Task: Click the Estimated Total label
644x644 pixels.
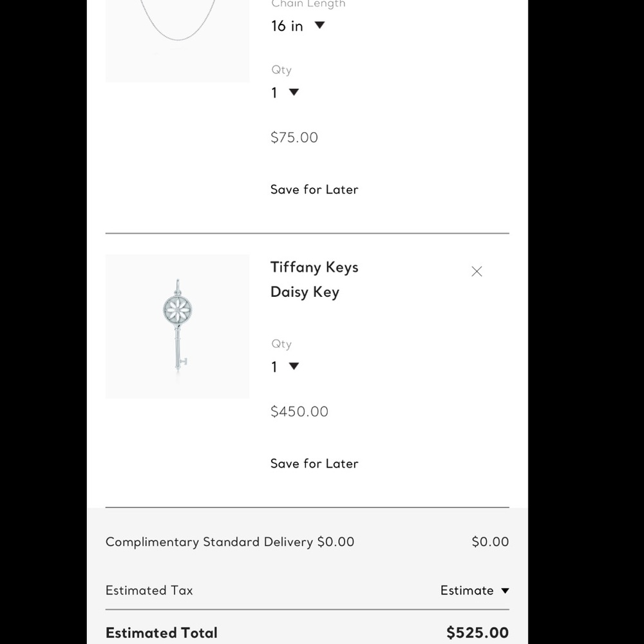Action: click(162, 632)
